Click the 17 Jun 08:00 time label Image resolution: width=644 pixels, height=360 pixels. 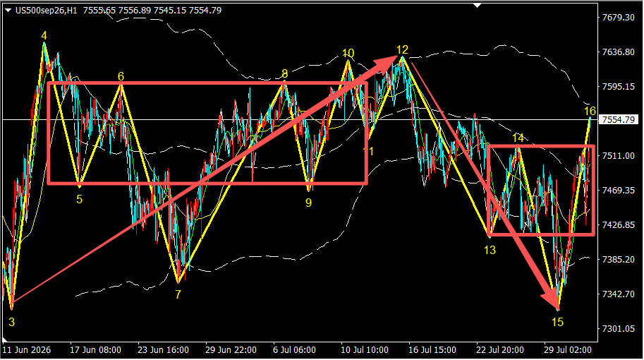point(95,350)
